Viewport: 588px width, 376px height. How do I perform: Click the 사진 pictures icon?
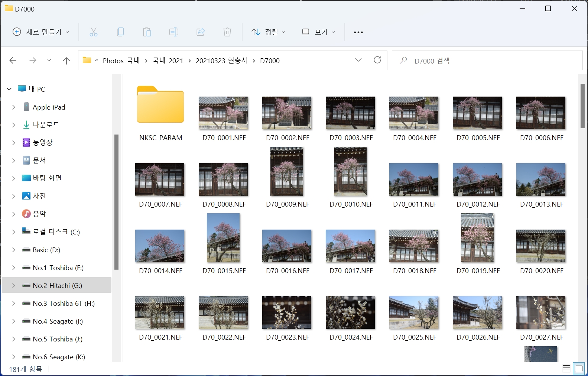pyautogui.click(x=26, y=196)
